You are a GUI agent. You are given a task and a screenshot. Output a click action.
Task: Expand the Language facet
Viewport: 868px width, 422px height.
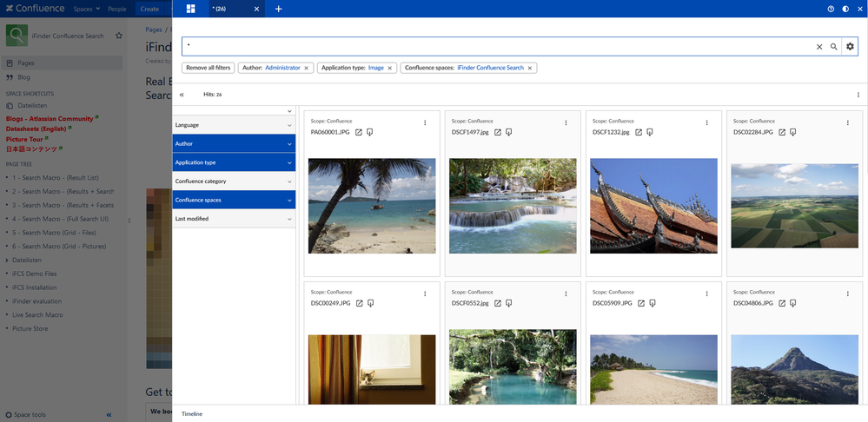[234, 125]
